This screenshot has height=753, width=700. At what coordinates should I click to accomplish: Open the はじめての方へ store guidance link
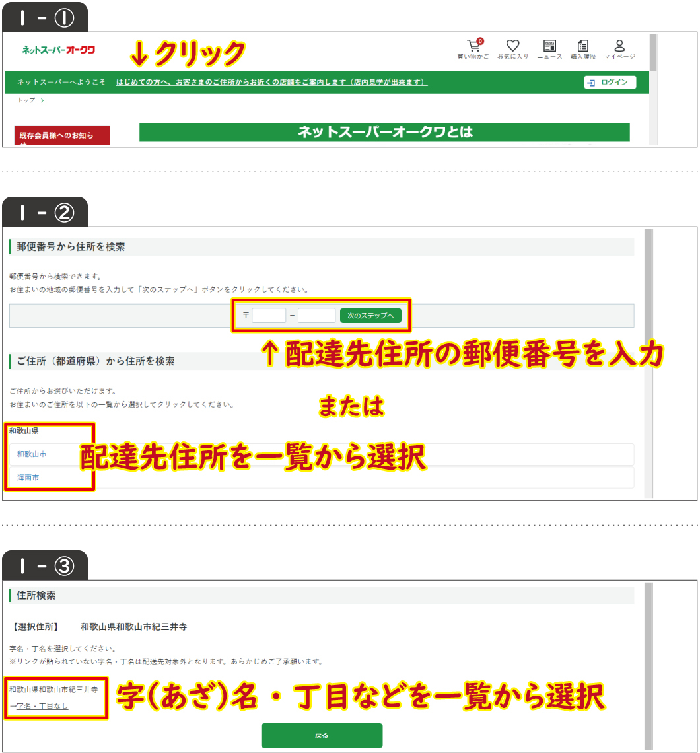[x=271, y=82]
